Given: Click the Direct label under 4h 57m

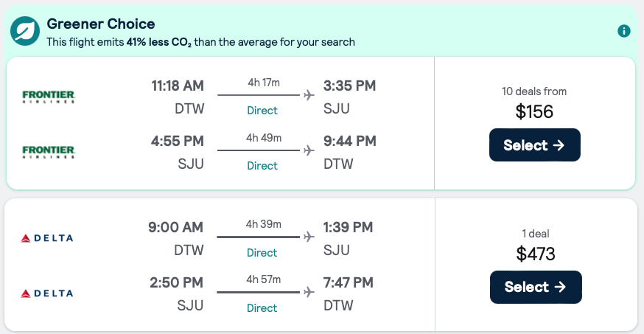Looking at the screenshot, I should 262,308.
